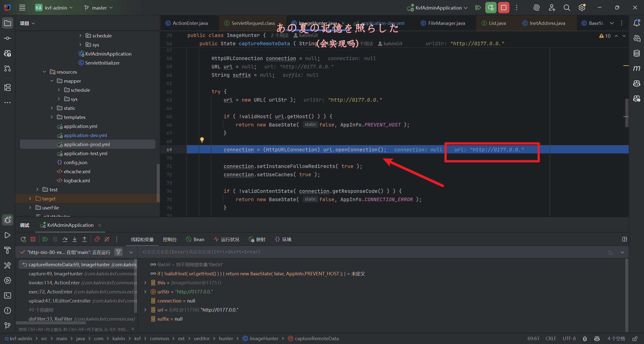644x344 pixels.
Task: Open the Terminal tool window icon
Action: click(x=8, y=295)
